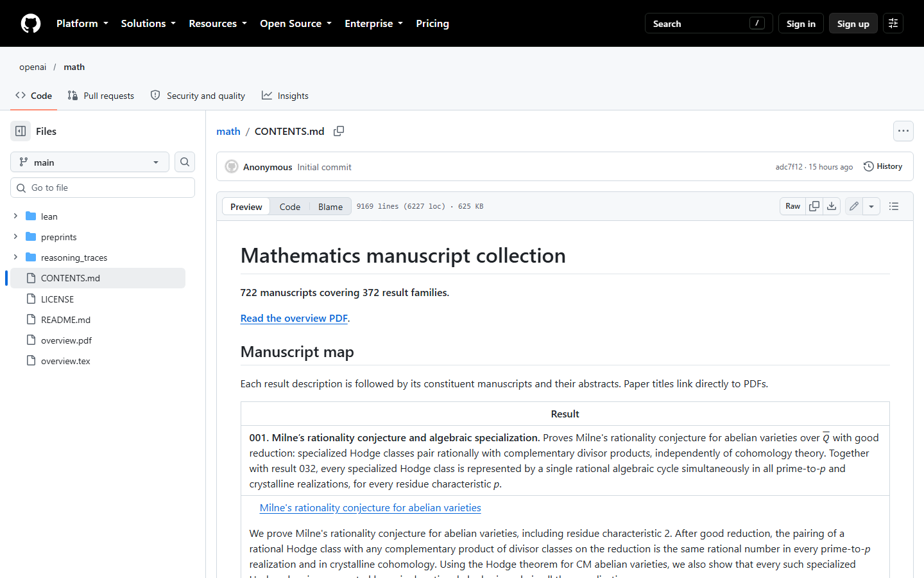924x578 pixels.
Task: View the commit History
Action: [x=883, y=166]
